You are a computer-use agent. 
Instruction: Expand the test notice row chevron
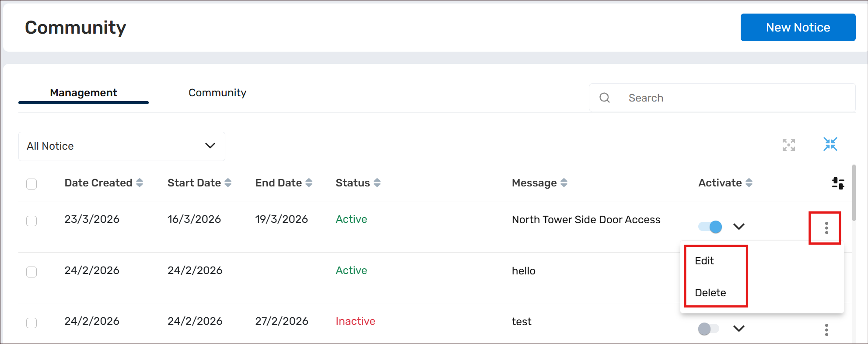pos(739,329)
